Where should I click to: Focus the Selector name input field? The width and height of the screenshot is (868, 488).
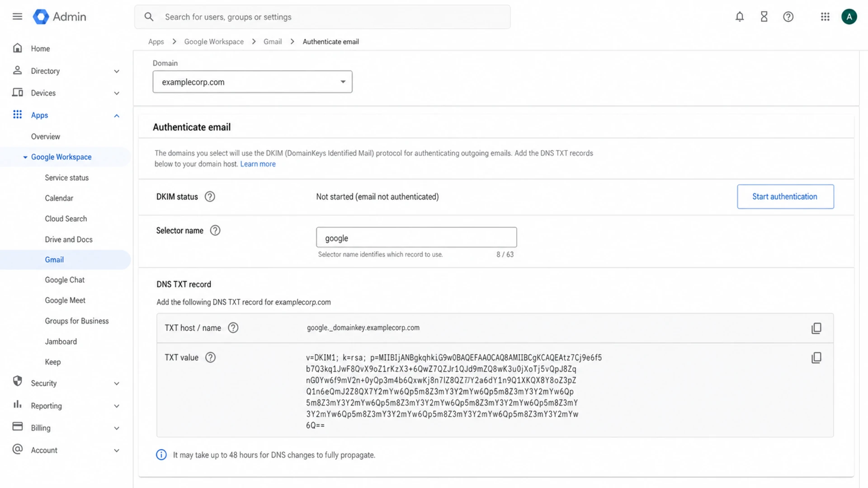click(x=416, y=237)
